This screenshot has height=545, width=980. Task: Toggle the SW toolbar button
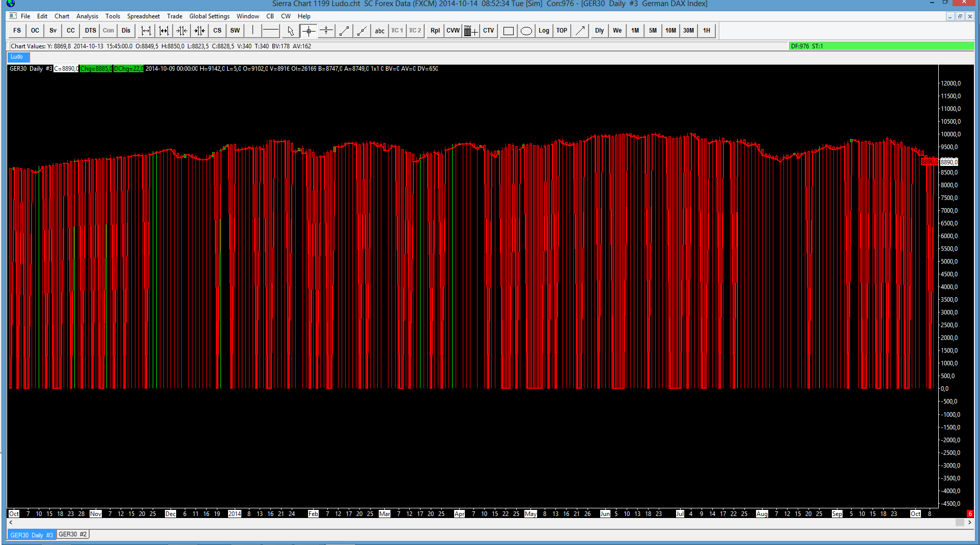tap(235, 31)
